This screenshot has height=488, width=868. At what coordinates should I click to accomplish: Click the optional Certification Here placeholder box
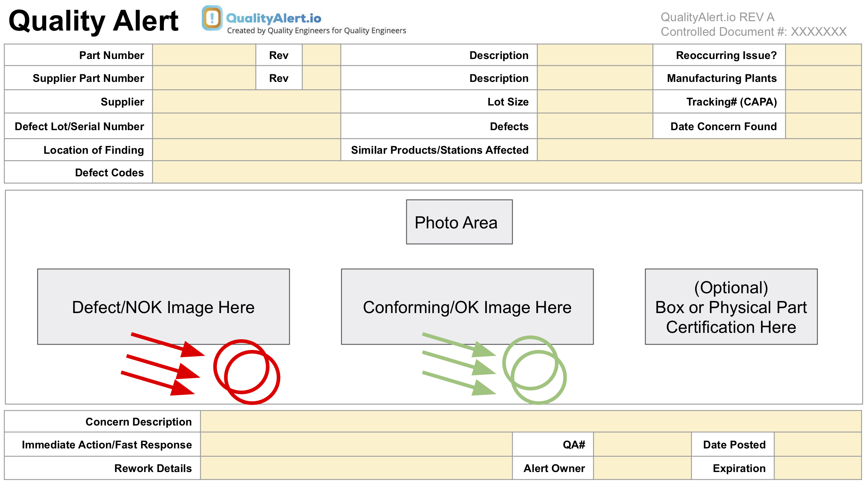(731, 307)
